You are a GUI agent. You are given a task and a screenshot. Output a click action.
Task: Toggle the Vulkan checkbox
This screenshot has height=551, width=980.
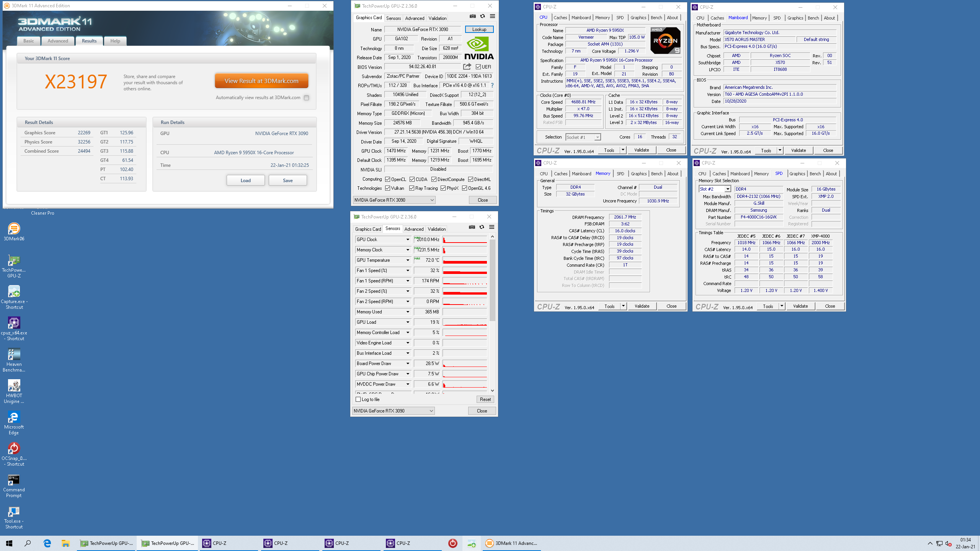point(387,188)
